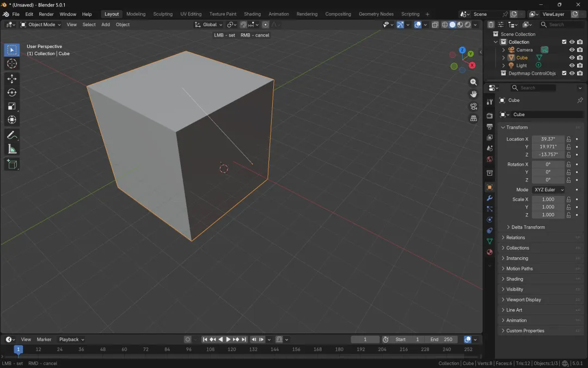Viewport: 588px width, 368px height.
Task: Open the Modifiers wrench properties tab
Action: 489,198
